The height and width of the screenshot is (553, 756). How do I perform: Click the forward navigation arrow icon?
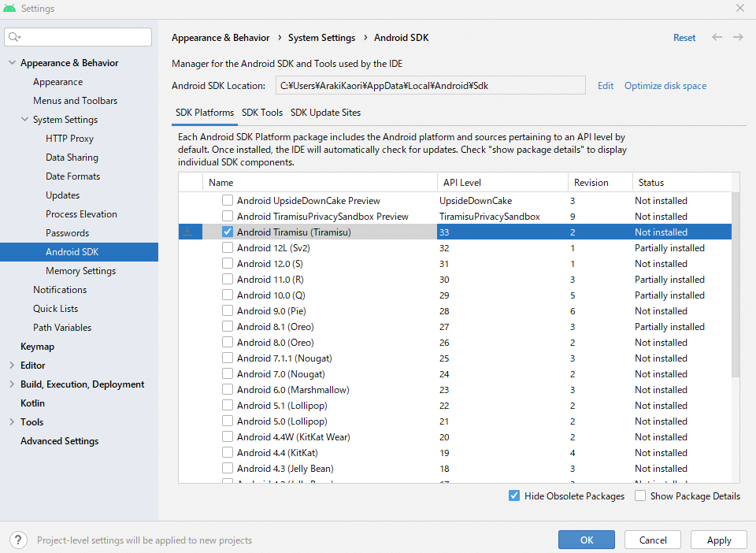click(x=738, y=37)
